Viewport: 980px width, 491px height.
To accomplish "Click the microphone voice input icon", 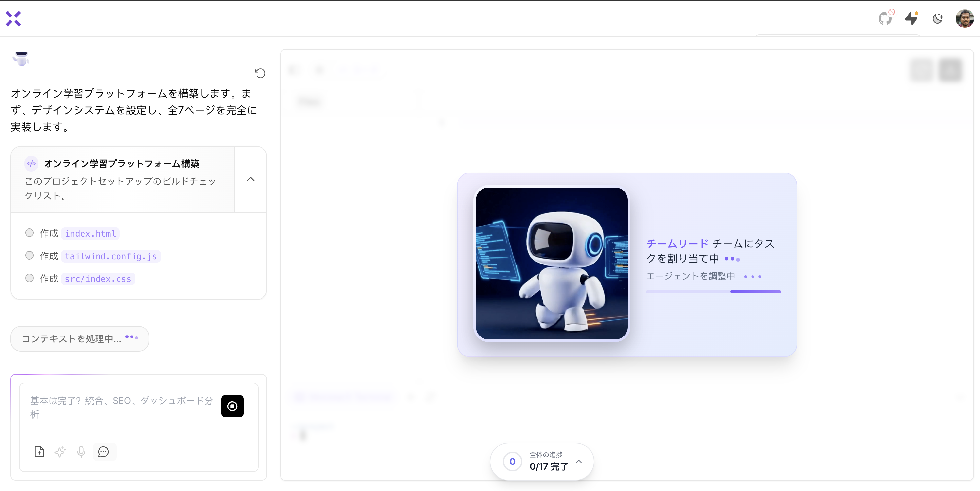I will (81, 451).
